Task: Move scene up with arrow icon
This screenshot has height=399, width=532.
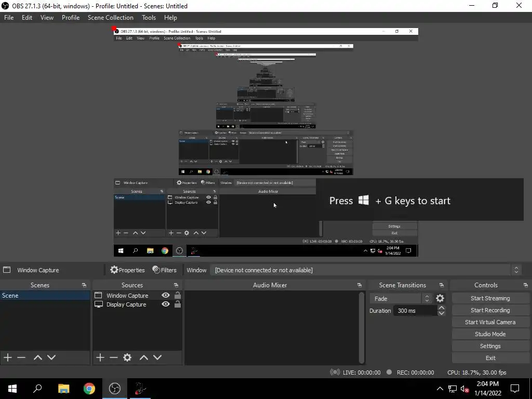Action: tap(37, 357)
